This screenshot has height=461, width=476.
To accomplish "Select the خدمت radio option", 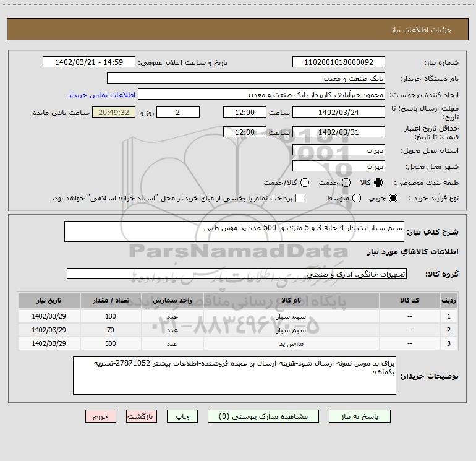I will click(x=346, y=183).
